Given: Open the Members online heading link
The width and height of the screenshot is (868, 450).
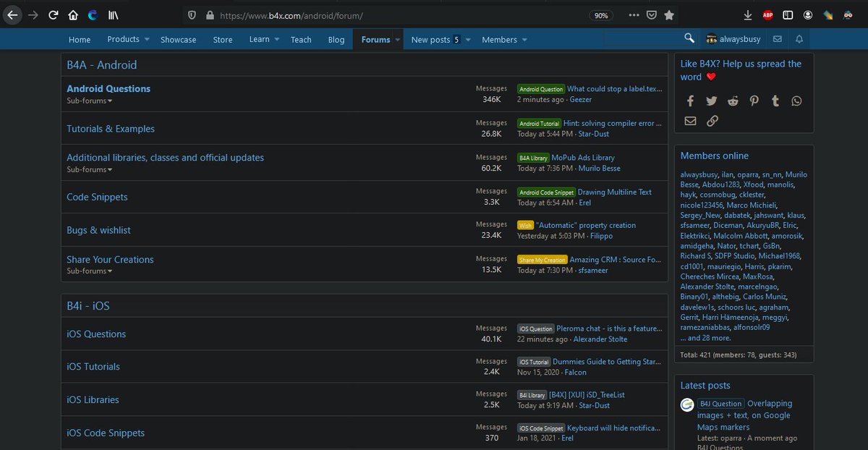Looking at the screenshot, I should coord(715,156).
